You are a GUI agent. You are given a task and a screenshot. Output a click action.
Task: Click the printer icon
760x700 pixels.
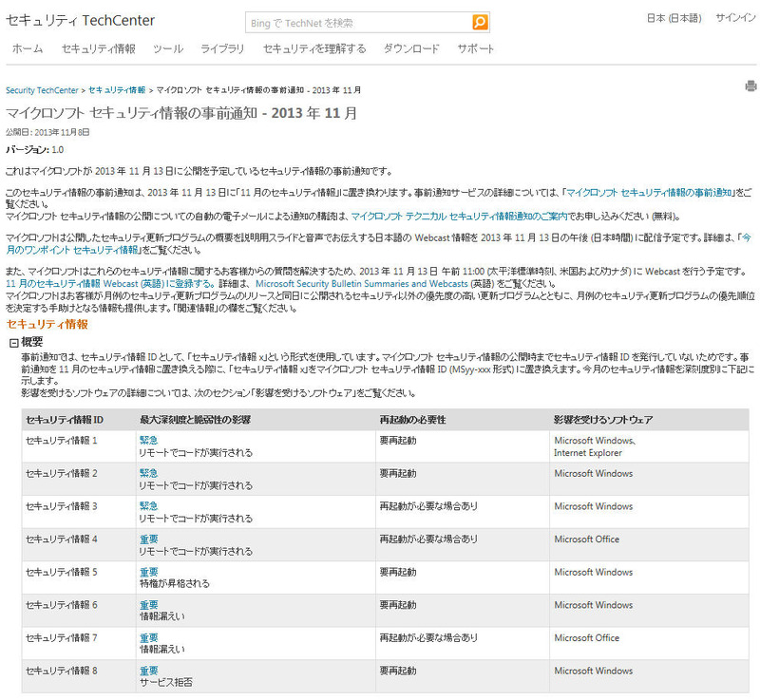tap(750, 86)
